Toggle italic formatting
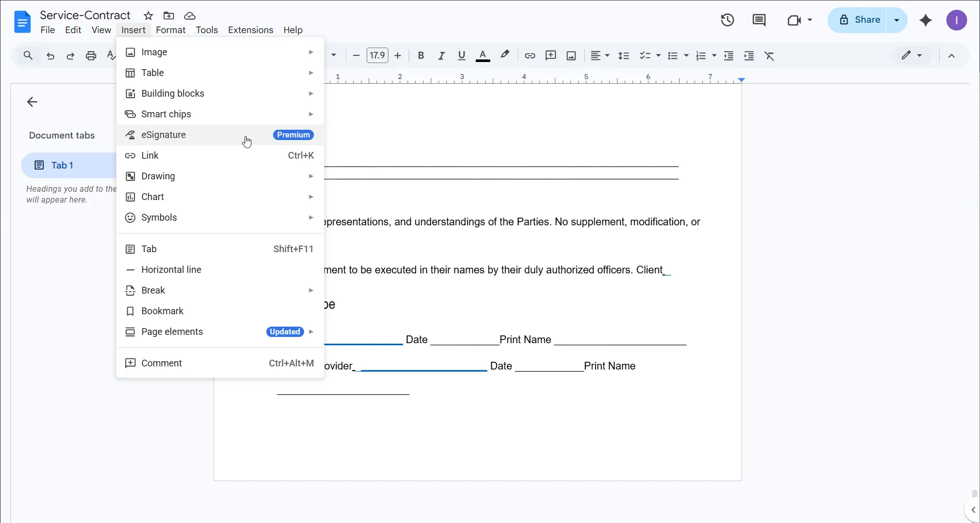The height and width of the screenshot is (523, 980). (x=441, y=56)
